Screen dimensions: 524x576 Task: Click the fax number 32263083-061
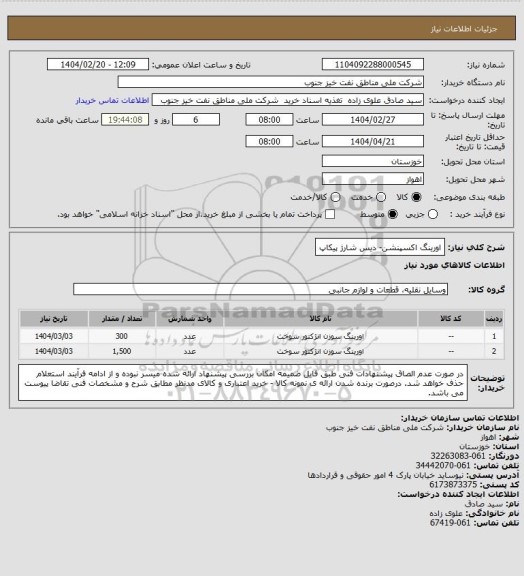click(x=458, y=456)
